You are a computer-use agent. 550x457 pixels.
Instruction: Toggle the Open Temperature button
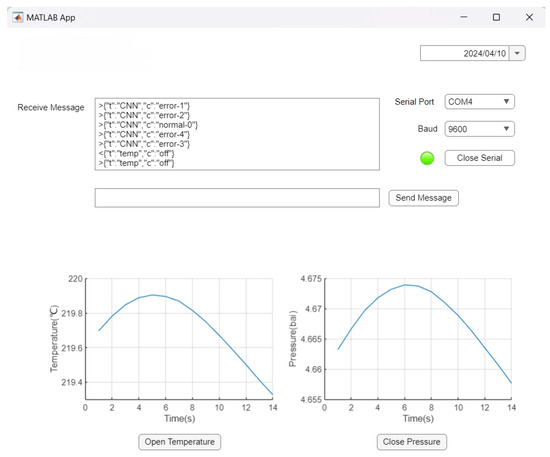[x=180, y=442]
